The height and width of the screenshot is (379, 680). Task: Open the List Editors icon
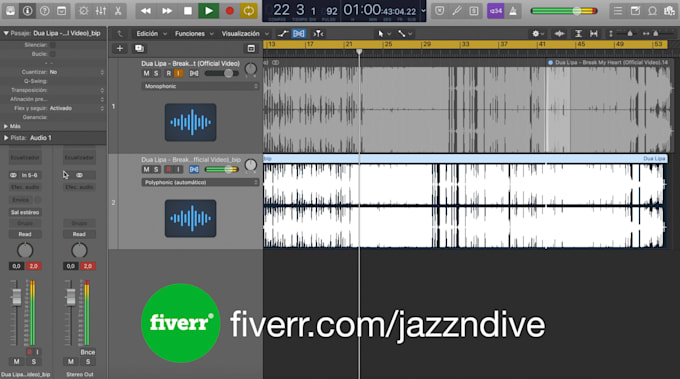click(x=618, y=11)
